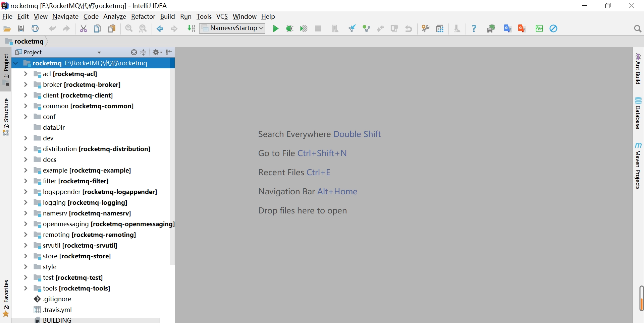Screen dimensions: 644x323
Task: Open the Ant Build side tab
Action: point(638,68)
